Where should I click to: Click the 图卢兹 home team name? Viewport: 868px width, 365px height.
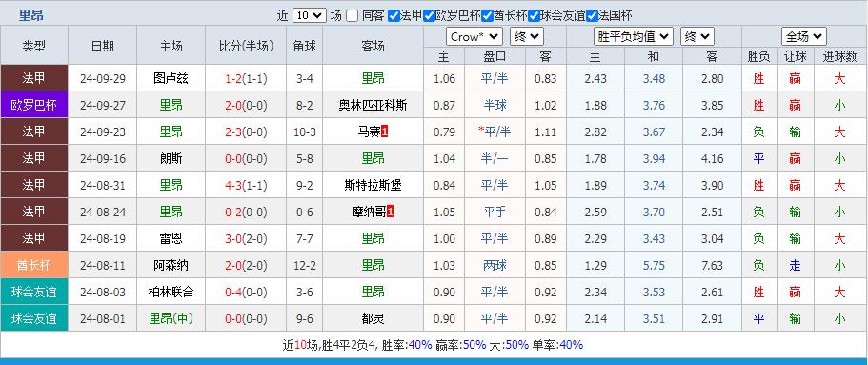[172, 79]
